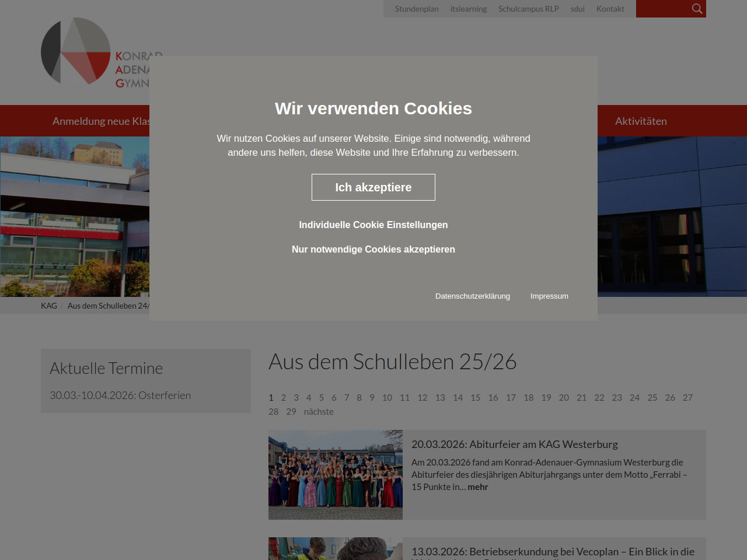Go to page 2 of articles
Viewport: 747px width, 560px height.
[x=284, y=398]
